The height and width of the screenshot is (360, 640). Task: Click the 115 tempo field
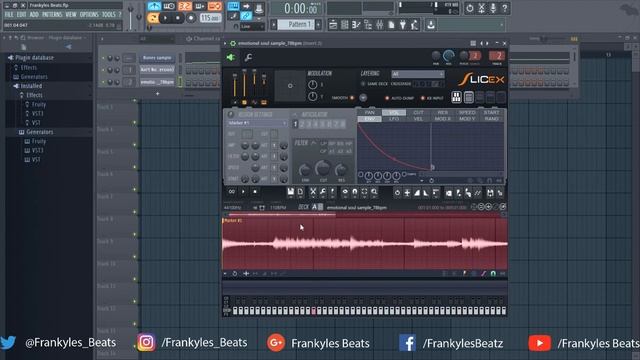pos(211,18)
